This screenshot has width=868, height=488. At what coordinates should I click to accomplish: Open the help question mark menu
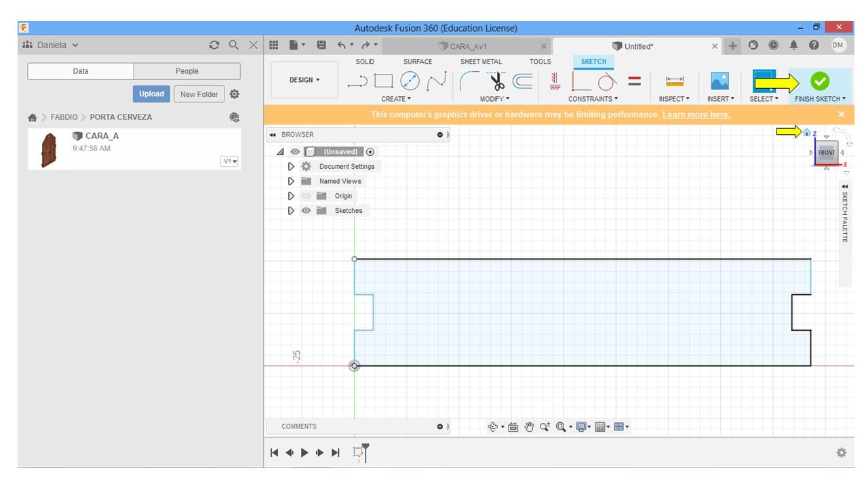814,45
